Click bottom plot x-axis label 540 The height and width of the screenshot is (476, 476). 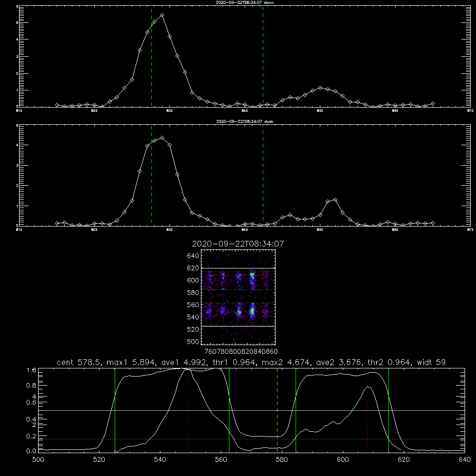(x=160, y=460)
